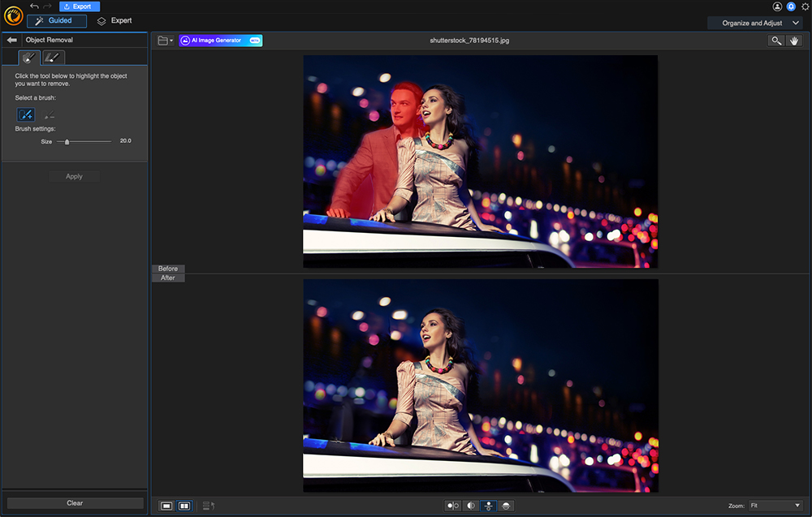Viewport: 812px width, 517px height.
Task: Select the erase selection brush tool
Action: pyautogui.click(x=49, y=116)
